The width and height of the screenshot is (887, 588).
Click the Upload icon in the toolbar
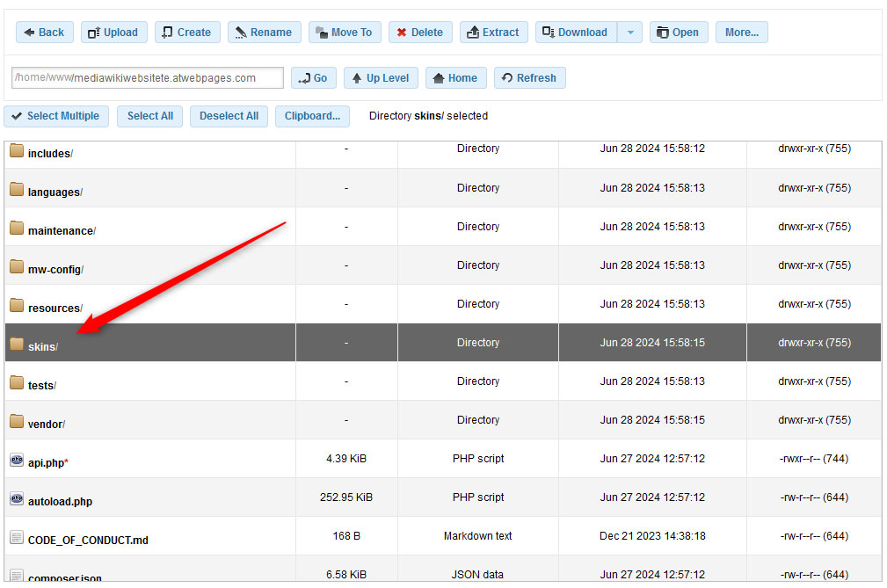(x=95, y=32)
